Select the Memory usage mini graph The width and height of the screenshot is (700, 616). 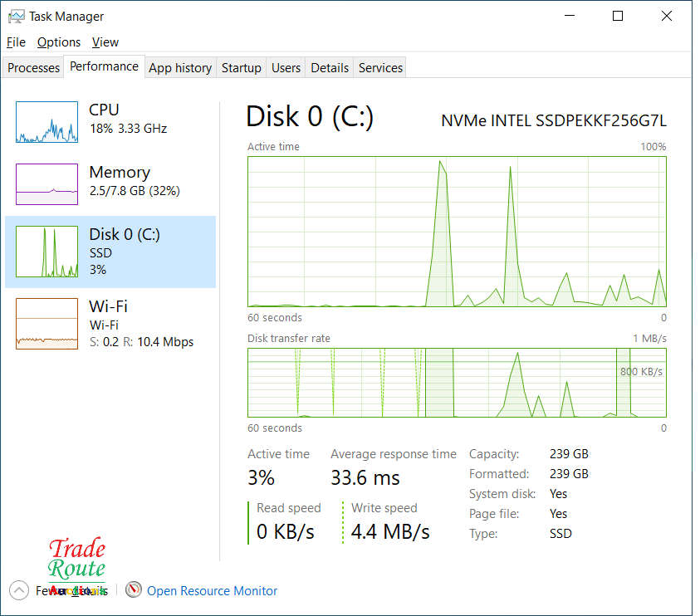[47, 184]
